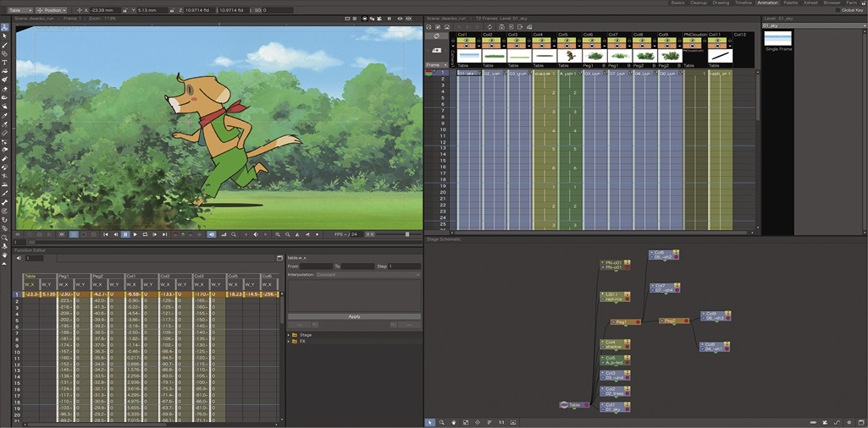Select the Animate tool in the left toolbar
This screenshot has width=868, height=428.
click(4, 27)
